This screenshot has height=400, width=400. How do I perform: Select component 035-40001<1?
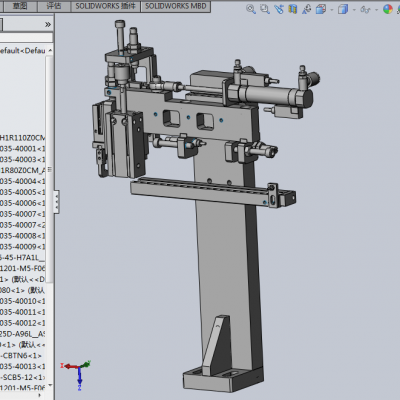(x=23, y=148)
